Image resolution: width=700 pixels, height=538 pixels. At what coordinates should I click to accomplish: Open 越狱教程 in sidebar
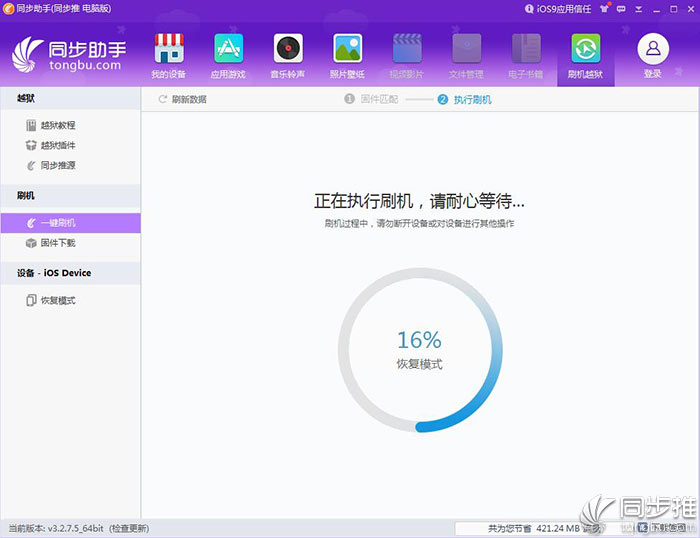(x=50, y=125)
